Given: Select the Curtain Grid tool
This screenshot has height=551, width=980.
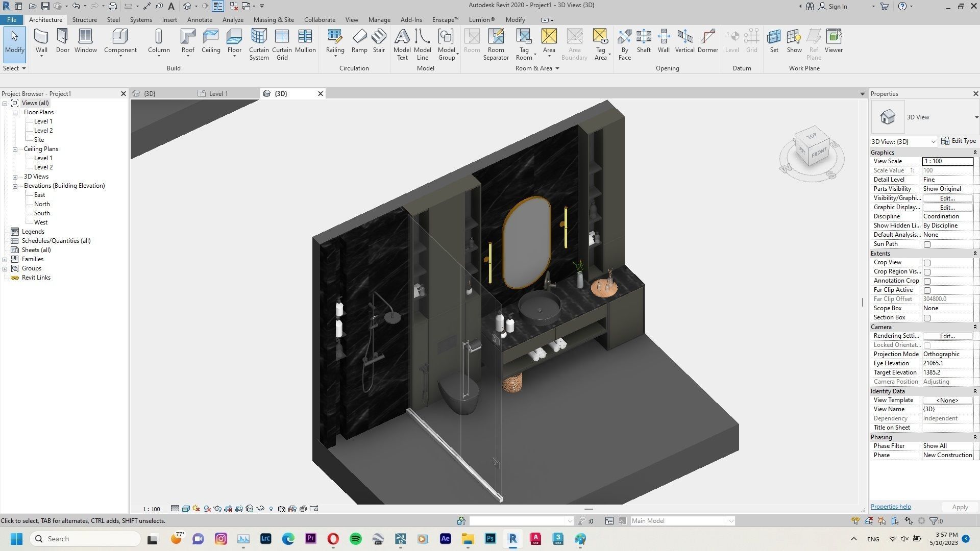Looking at the screenshot, I should click(282, 44).
